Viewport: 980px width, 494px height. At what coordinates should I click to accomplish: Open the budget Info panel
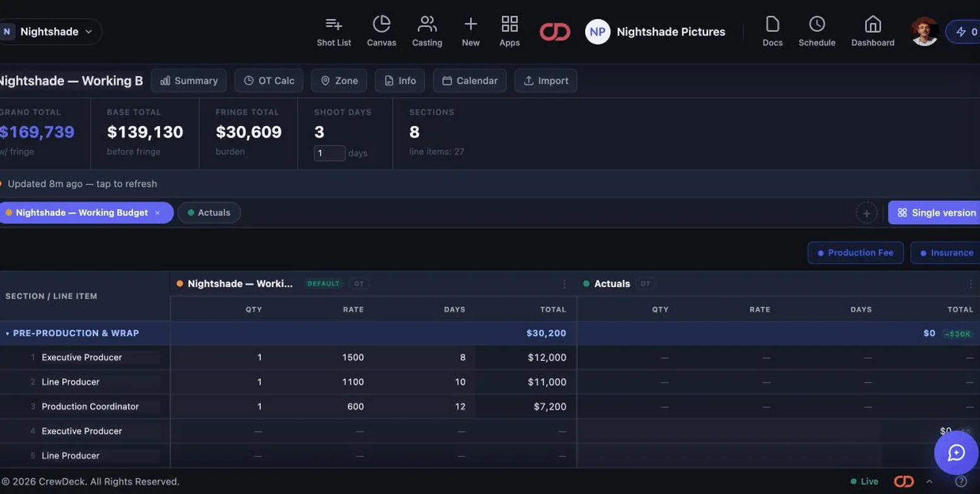(400, 81)
